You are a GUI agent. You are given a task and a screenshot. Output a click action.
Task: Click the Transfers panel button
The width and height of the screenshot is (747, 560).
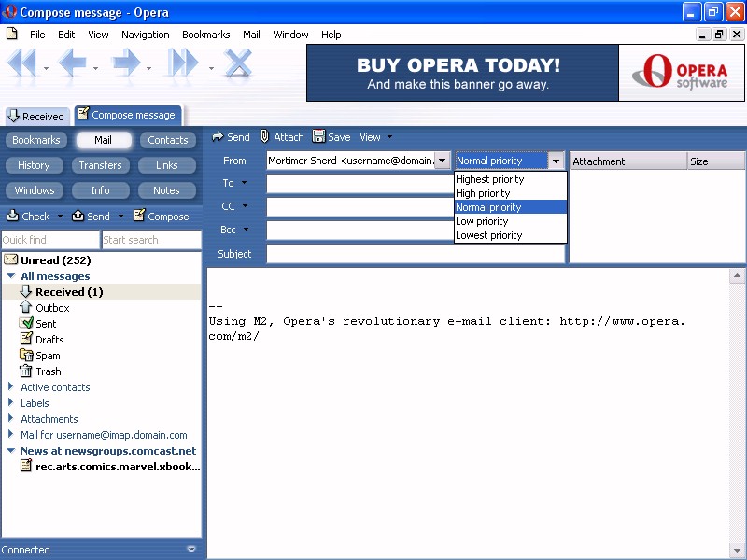[101, 165]
